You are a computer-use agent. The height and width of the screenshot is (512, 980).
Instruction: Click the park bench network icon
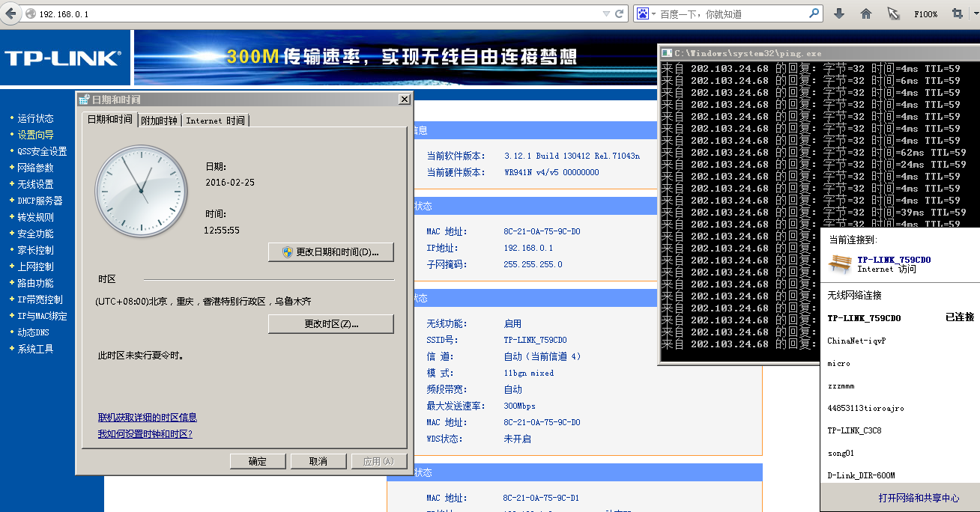point(840,264)
